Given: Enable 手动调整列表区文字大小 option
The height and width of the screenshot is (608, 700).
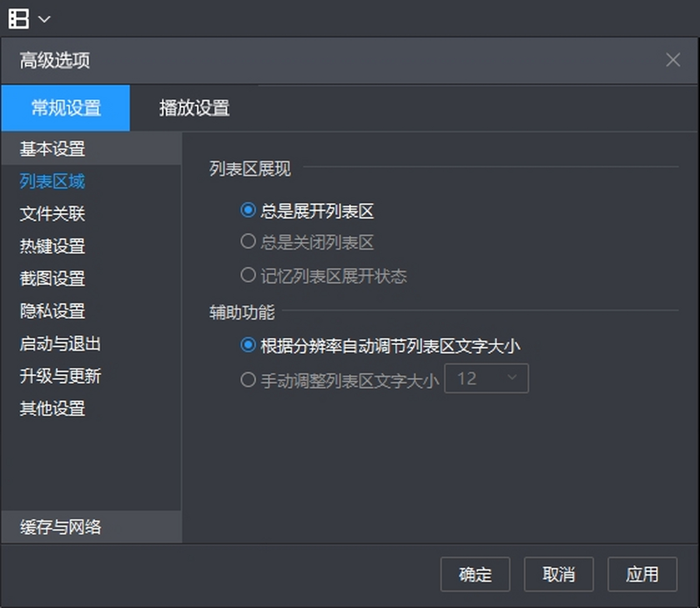Looking at the screenshot, I should pos(249,380).
